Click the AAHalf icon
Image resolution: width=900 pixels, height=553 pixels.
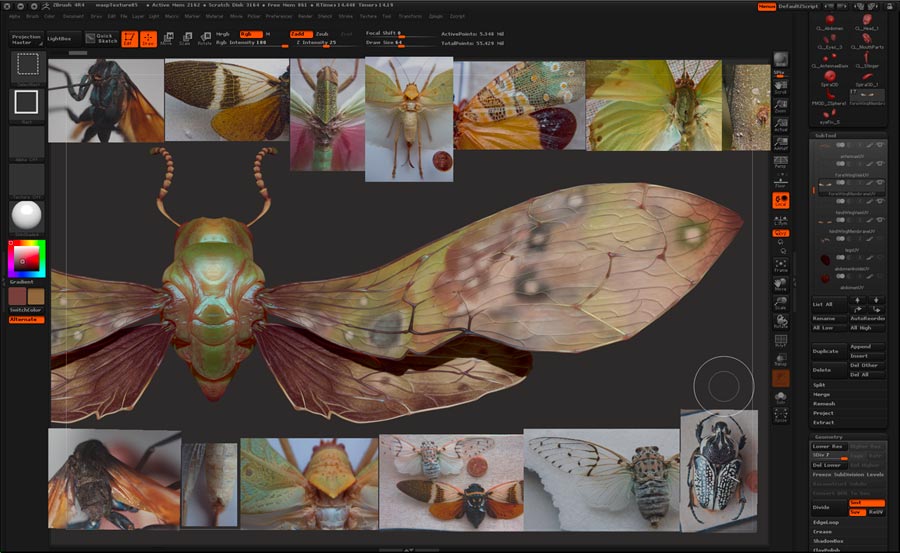click(x=781, y=144)
